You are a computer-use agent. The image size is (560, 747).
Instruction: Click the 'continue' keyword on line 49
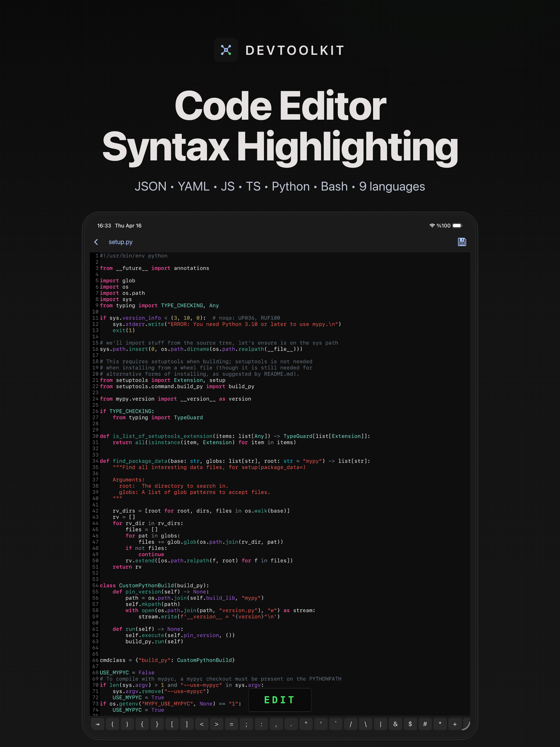click(151, 555)
